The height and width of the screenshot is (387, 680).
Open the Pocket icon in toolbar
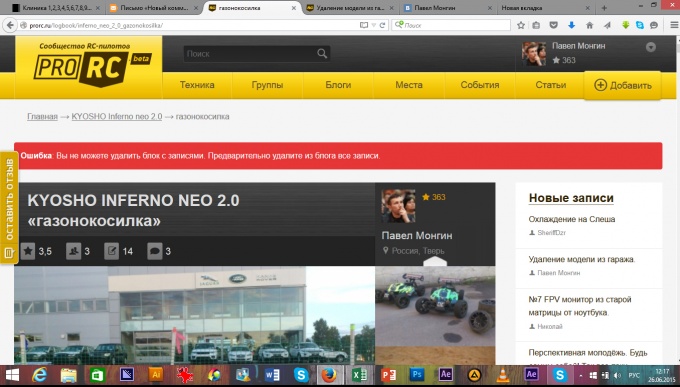click(554, 25)
